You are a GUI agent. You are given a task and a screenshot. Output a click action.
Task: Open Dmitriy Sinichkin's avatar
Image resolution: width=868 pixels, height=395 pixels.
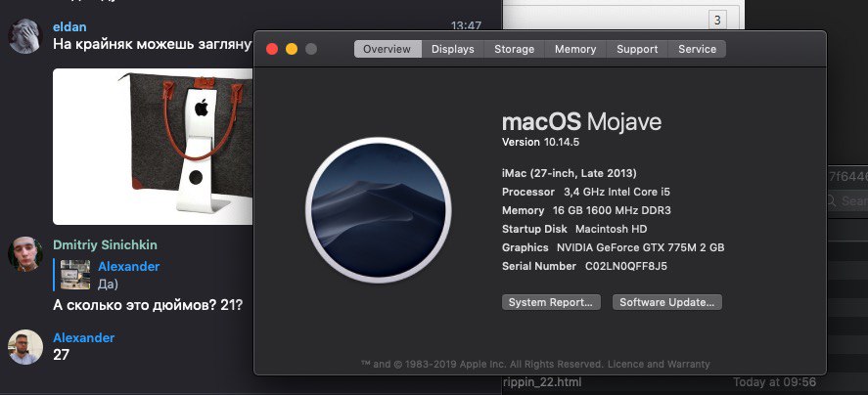(x=25, y=254)
